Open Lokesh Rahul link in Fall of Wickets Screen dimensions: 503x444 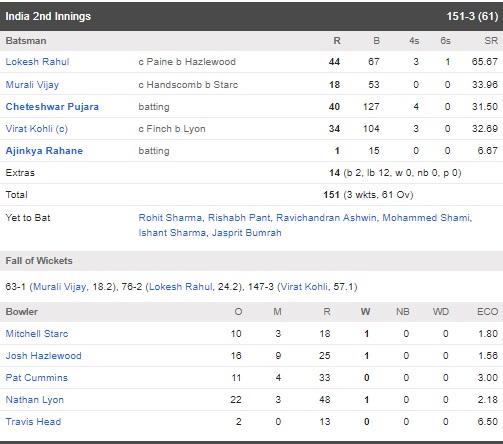[180, 287]
